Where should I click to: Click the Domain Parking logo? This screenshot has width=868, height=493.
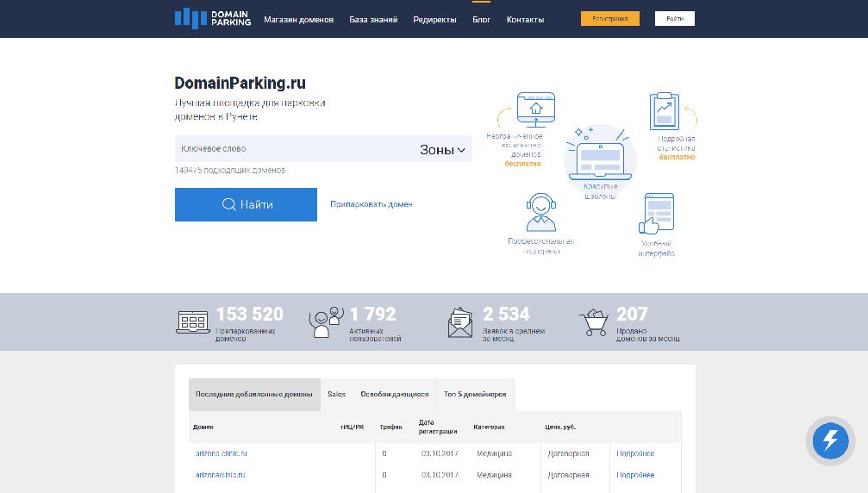(x=213, y=19)
